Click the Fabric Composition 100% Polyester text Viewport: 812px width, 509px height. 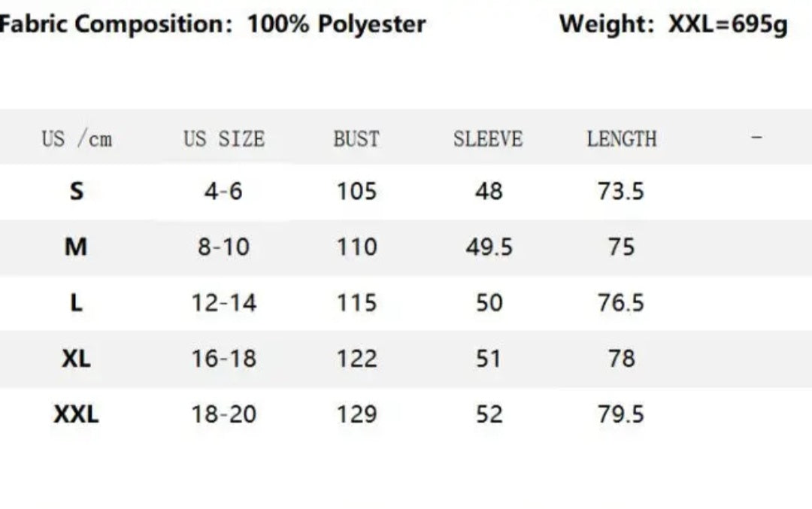coord(212,24)
